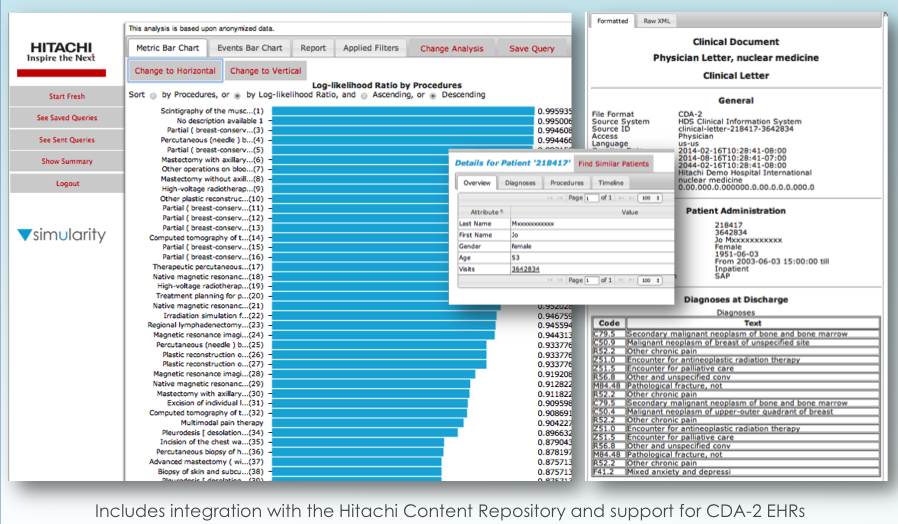This screenshot has width=898, height=524.
Task: Choose Descending sort order
Action: [433, 96]
